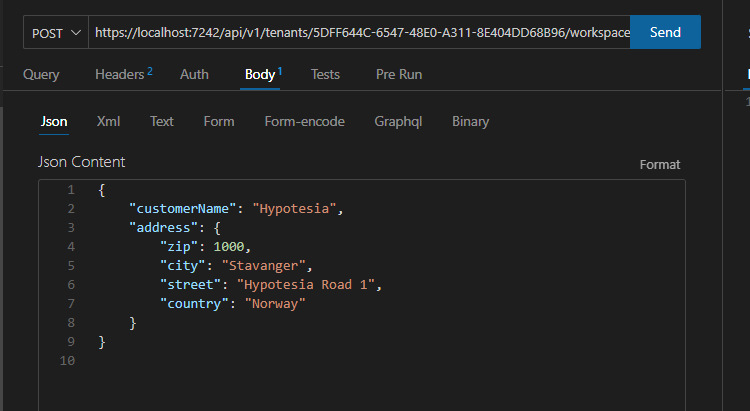Switch body type to Text
The image size is (750, 411).
point(162,121)
